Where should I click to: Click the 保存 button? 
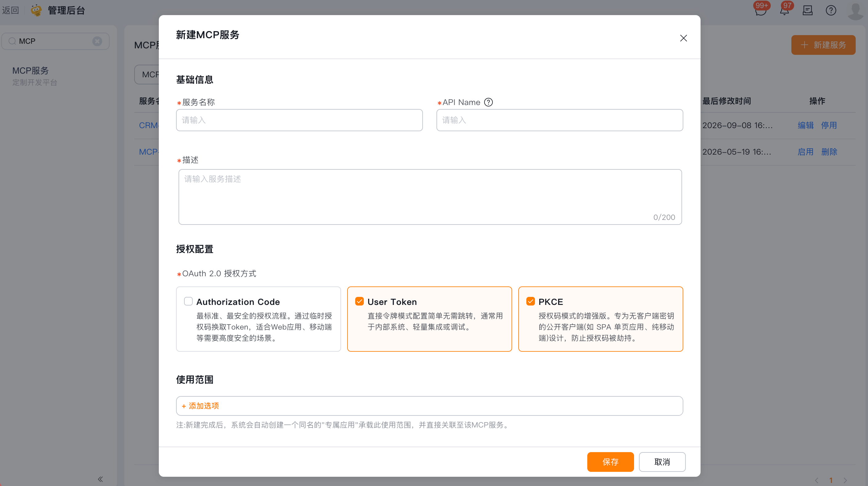pyautogui.click(x=610, y=462)
